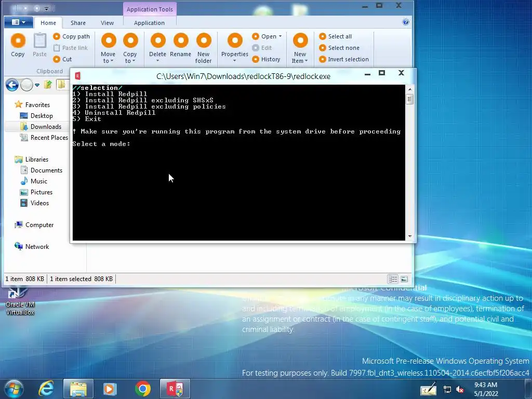Switch to the Share ribbon tab
This screenshot has width=532, height=399.
tap(78, 23)
